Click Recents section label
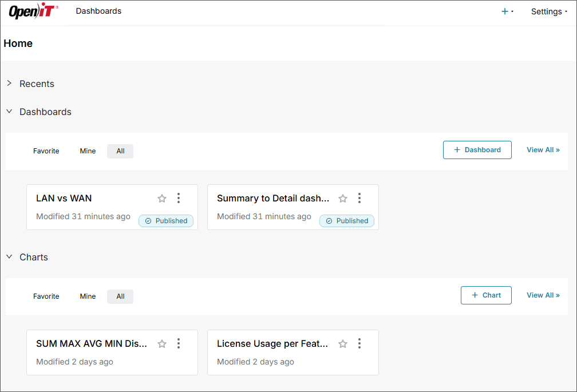The width and height of the screenshot is (577, 392). (x=37, y=84)
